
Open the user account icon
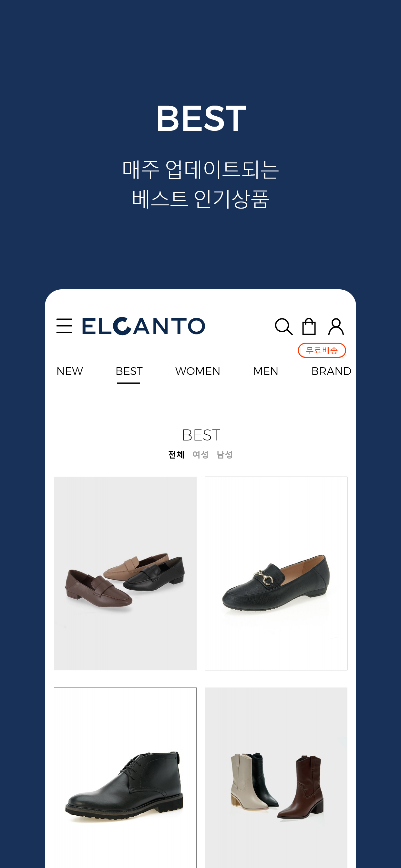click(x=336, y=326)
